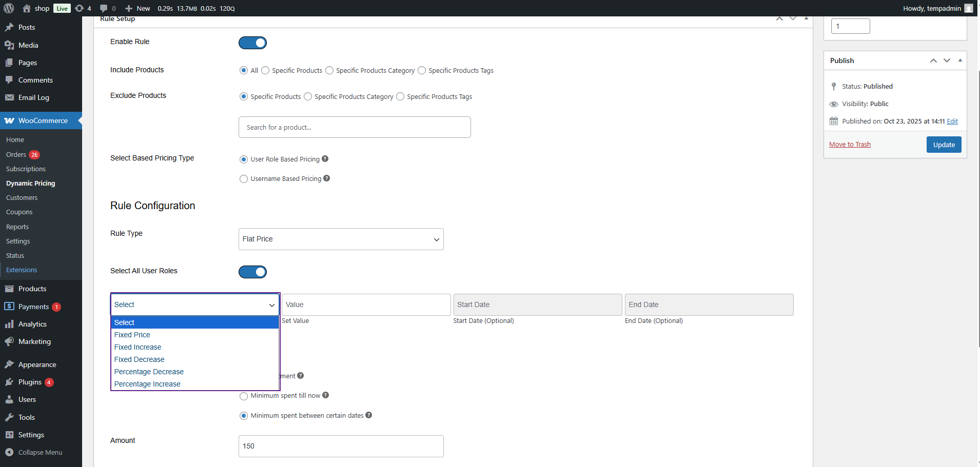
Task: Click help icon beside Username Based Pricing
Action: coord(327,178)
